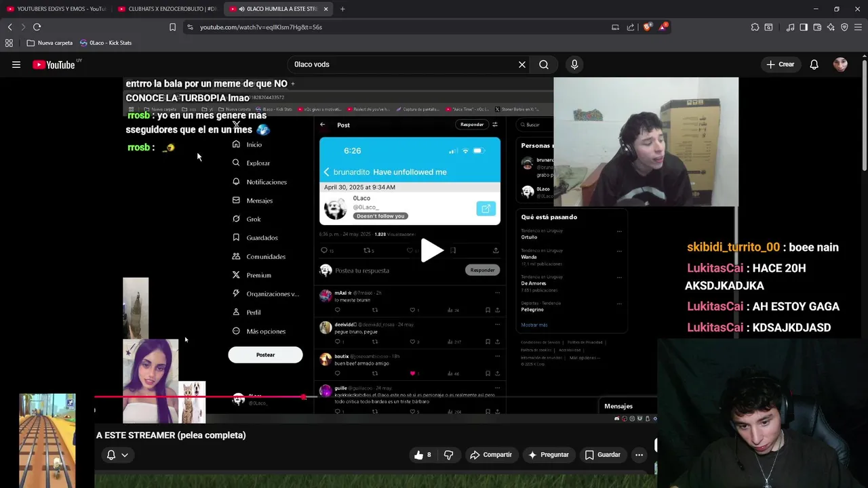Start voice search with microphone

point(574,64)
